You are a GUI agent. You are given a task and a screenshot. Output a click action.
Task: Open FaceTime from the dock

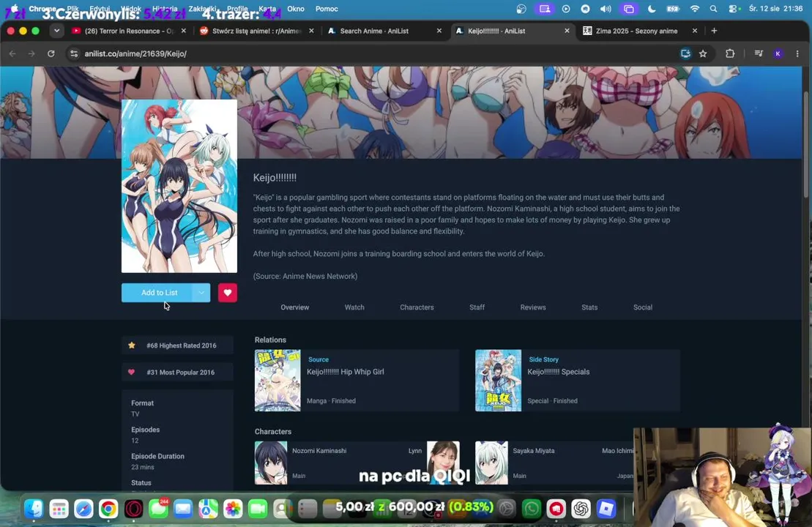pyautogui.click(x=258, y=509)
